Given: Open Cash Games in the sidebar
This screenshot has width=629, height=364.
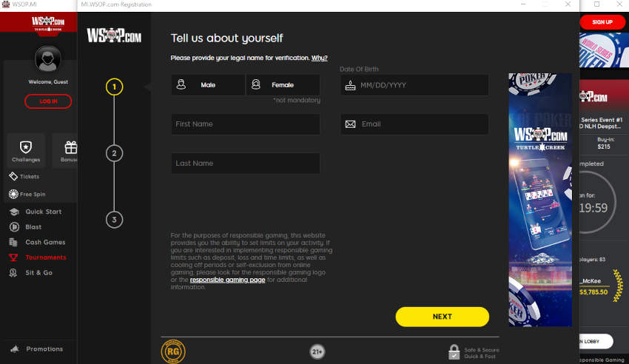Looking at the screenshot, I should pos(45,242).
